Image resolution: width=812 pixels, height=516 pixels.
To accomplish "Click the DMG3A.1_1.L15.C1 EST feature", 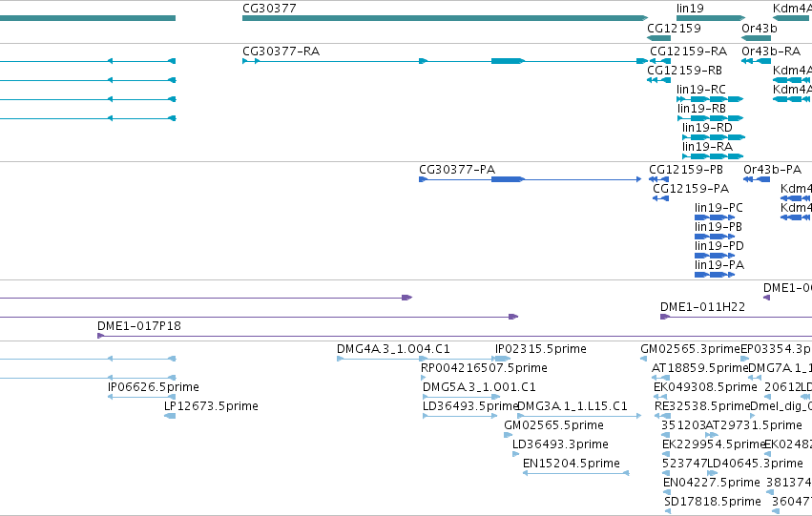I will click(579, 416).
